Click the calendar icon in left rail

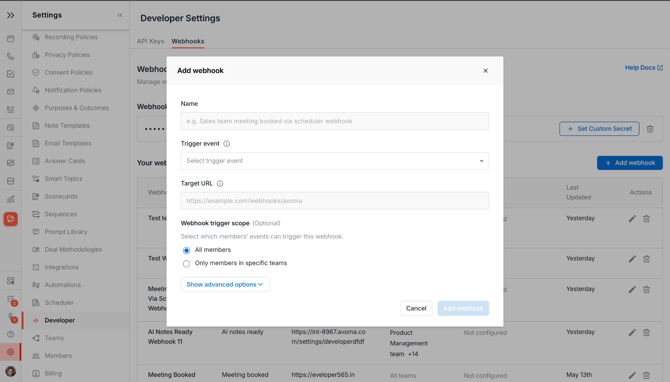[11, 38]
